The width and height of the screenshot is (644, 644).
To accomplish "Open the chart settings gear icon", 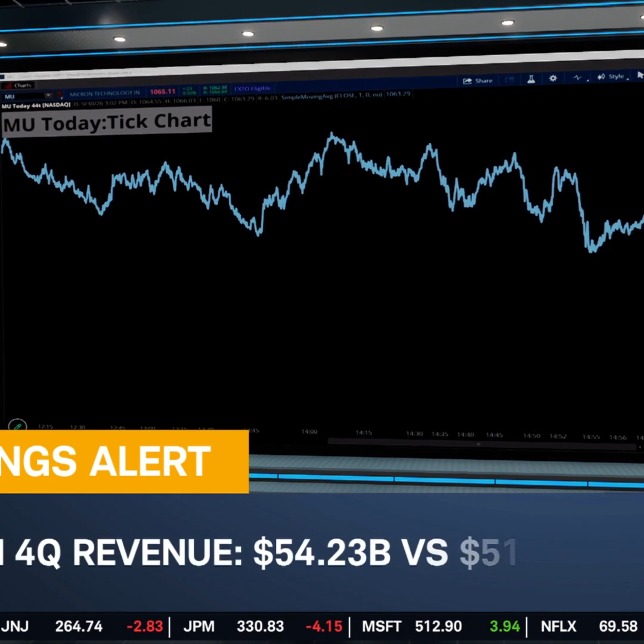I will 553,78.
